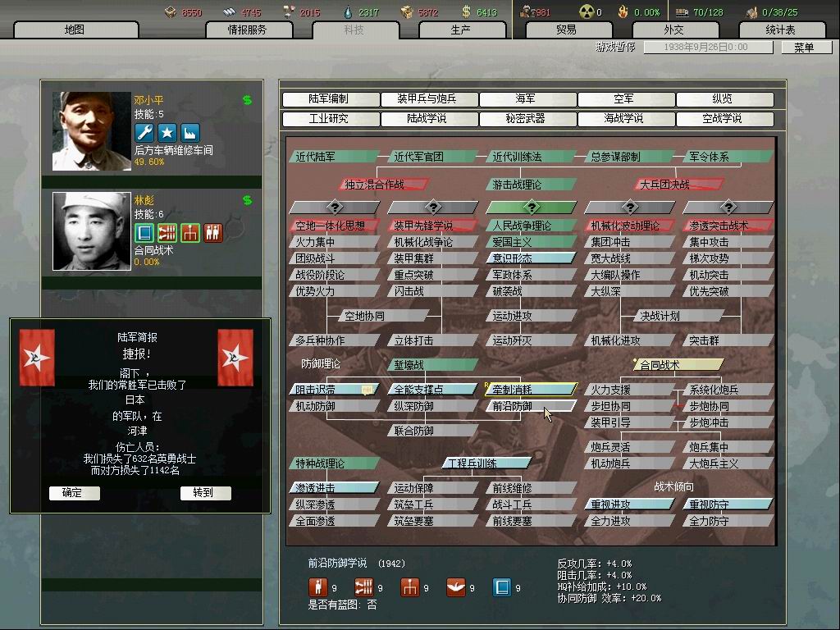
Task: Click the game date display field
Action: click(708, 47)
